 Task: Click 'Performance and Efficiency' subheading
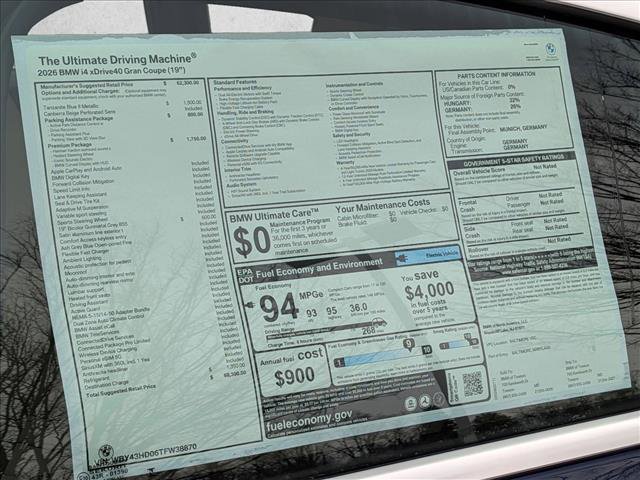click(242, 88)
